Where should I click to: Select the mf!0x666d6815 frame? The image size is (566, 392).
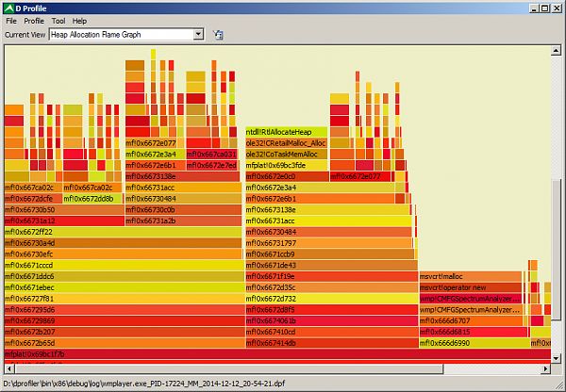474,332
